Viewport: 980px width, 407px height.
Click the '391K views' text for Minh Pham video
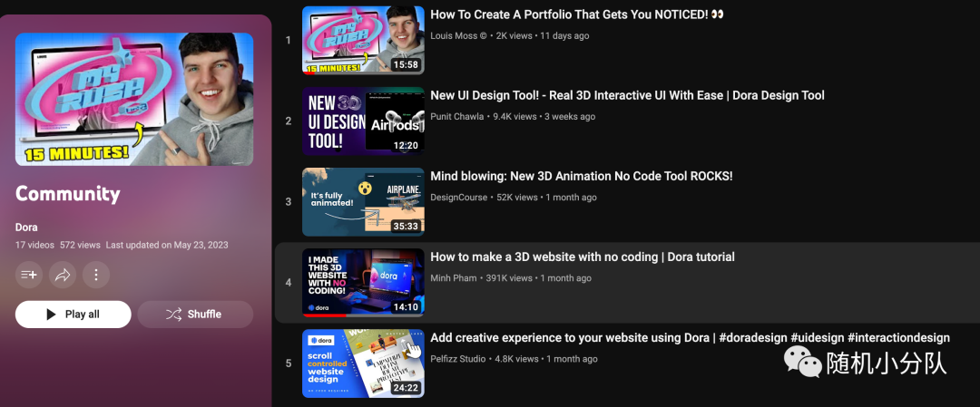[x=509, y=277]
